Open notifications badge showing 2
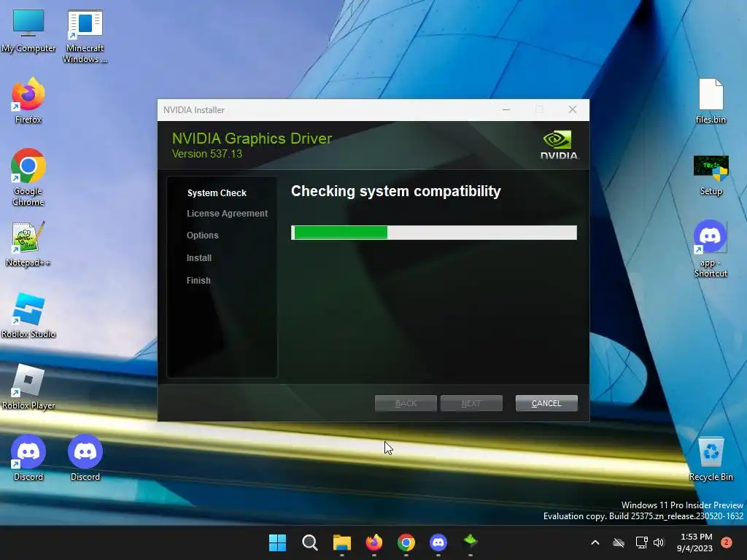This screenshot has width=747, height=560. (727, 542)
